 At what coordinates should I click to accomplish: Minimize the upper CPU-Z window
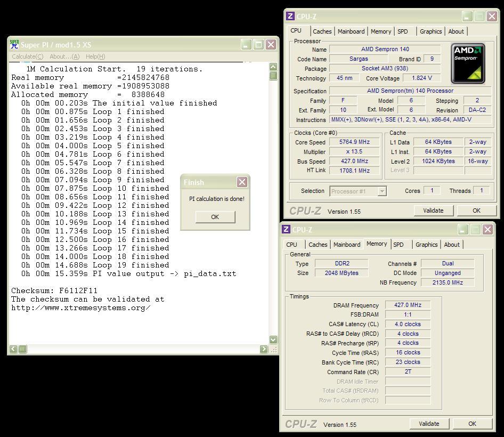[x=467, y=17]
